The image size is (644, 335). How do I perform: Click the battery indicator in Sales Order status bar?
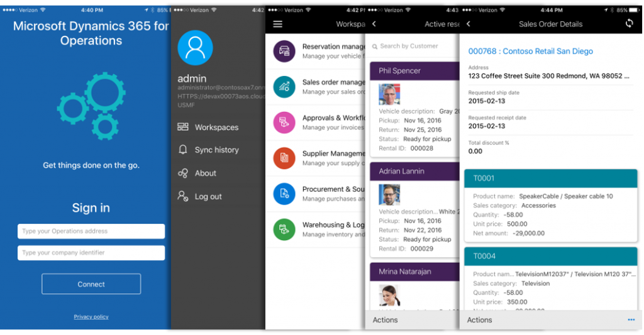coord(634,10)
